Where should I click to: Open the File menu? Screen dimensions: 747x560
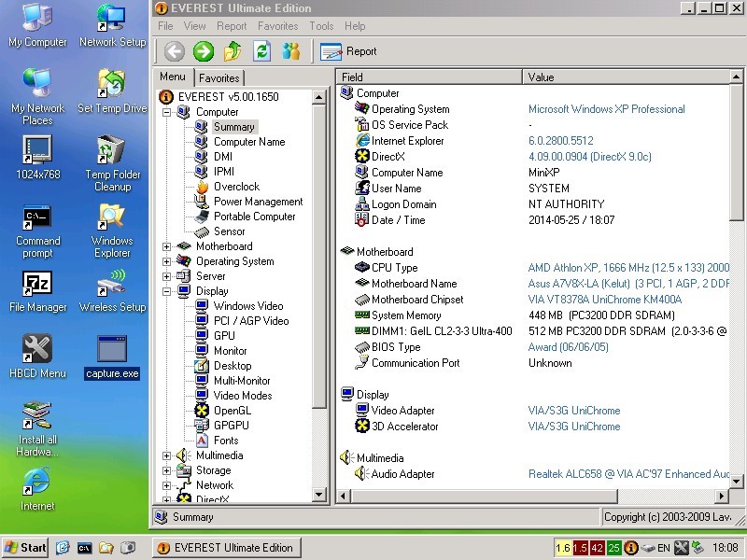[165, 26]
